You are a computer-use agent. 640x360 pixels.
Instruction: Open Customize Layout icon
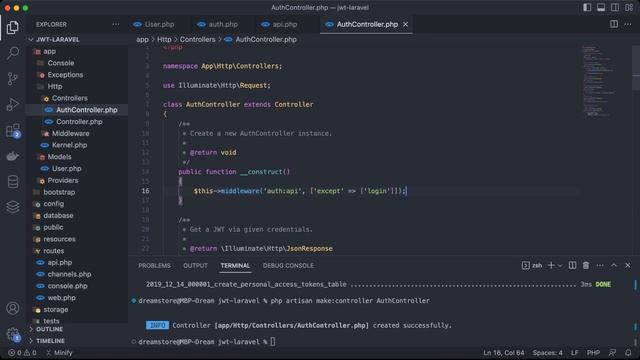[x=629, y=7]
